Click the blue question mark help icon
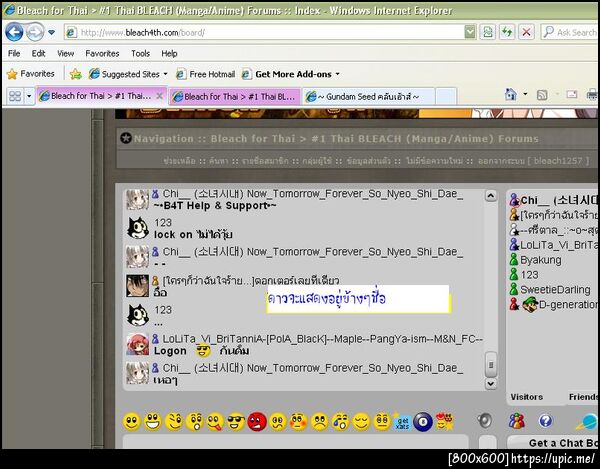This screenshot has height=469, width=600. [545, 421]
